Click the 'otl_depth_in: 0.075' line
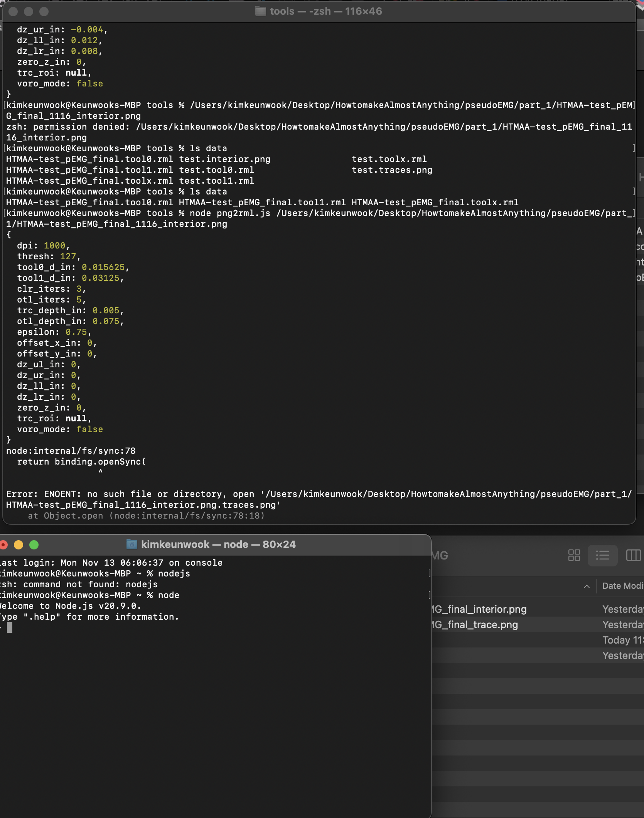 pyautogui.click(x=70, y=321)
